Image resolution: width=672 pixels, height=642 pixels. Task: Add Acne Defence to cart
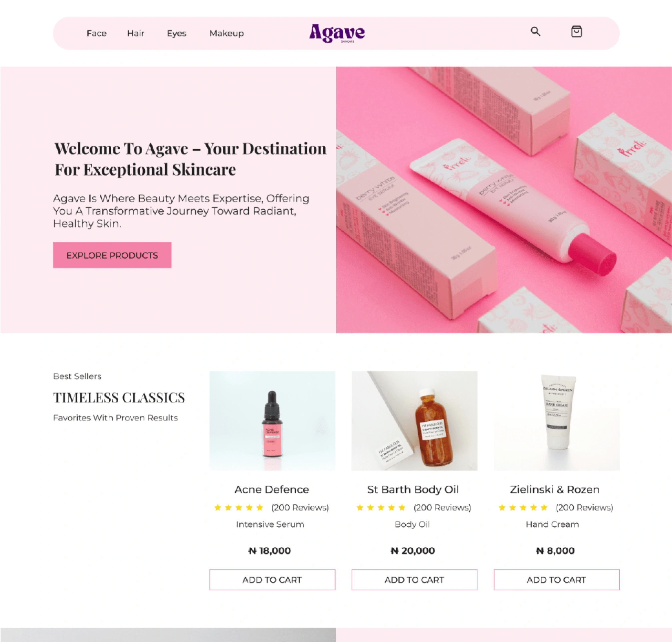click(272, 580)
